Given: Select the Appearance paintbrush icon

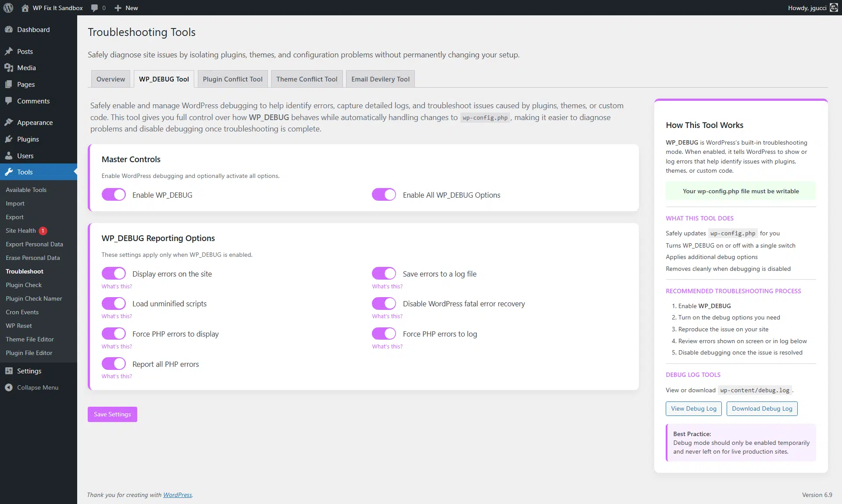Looking at the screenshot, I should (10, 122).
